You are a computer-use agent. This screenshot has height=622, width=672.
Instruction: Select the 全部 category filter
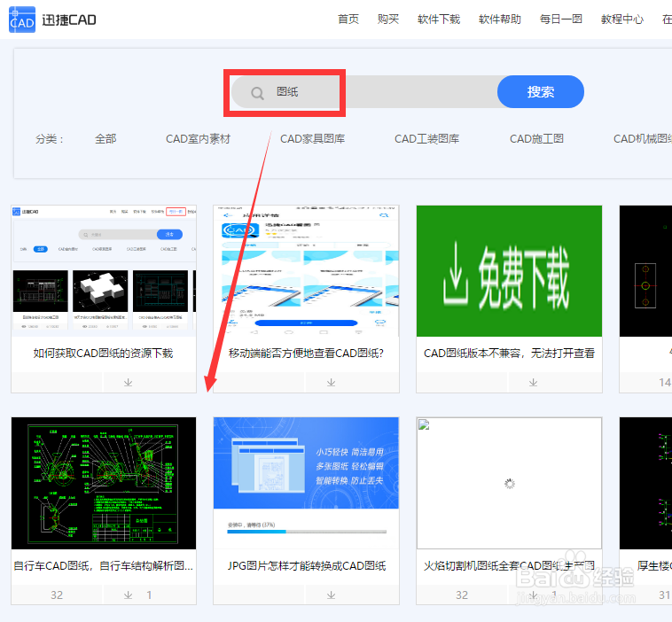pos(105,139)
